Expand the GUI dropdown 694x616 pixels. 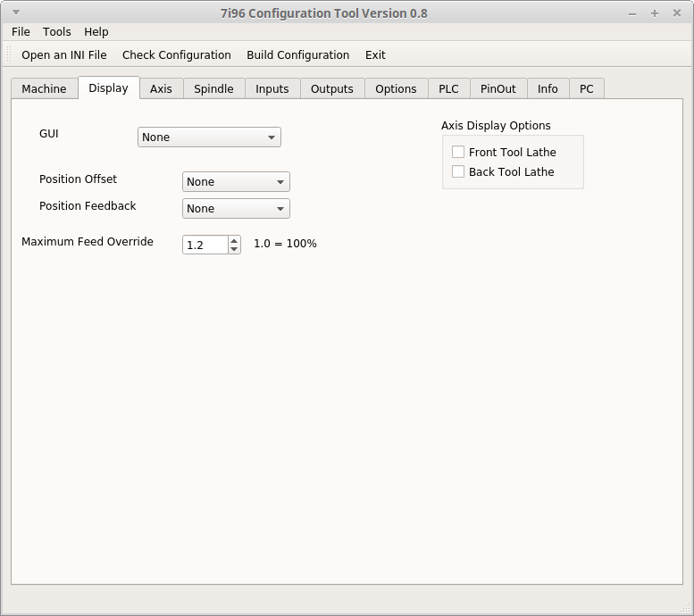pyautogui.click(x=209, y=137)
